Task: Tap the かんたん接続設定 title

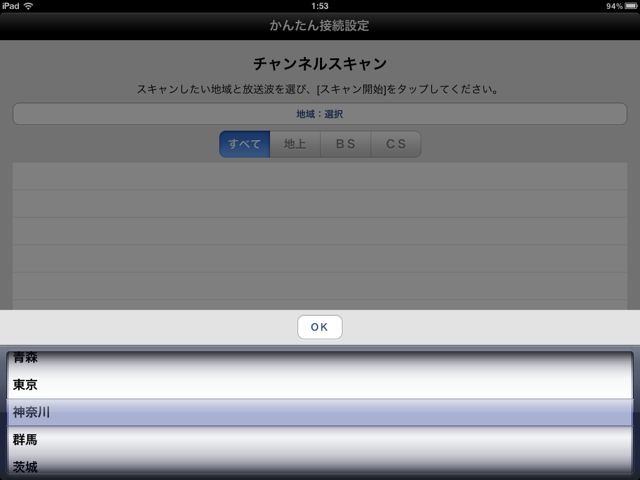Action: 319,26
